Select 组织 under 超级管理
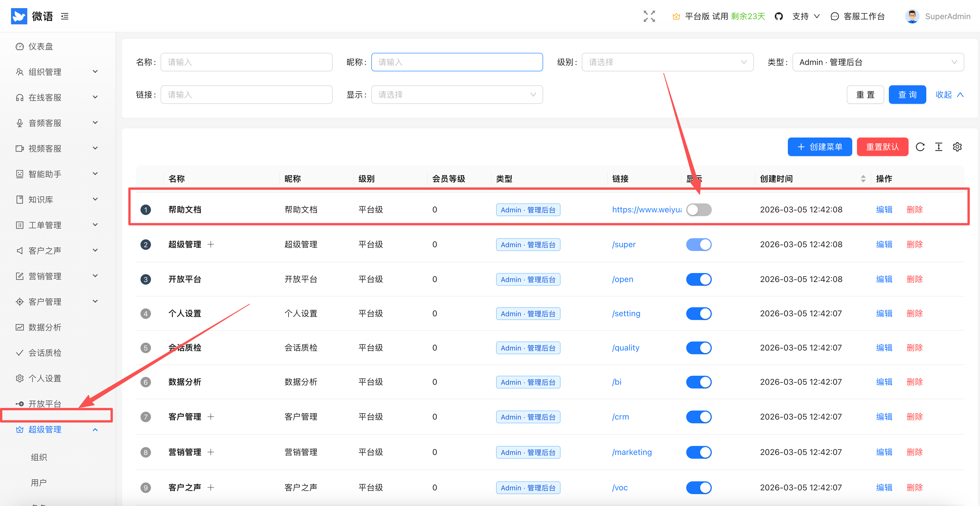980x506 pixels. tap(39, 457)
